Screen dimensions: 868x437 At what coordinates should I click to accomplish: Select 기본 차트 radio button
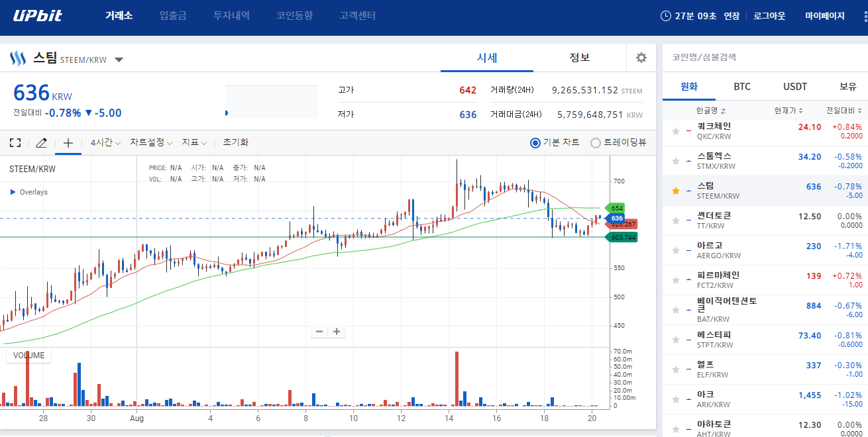535,142
